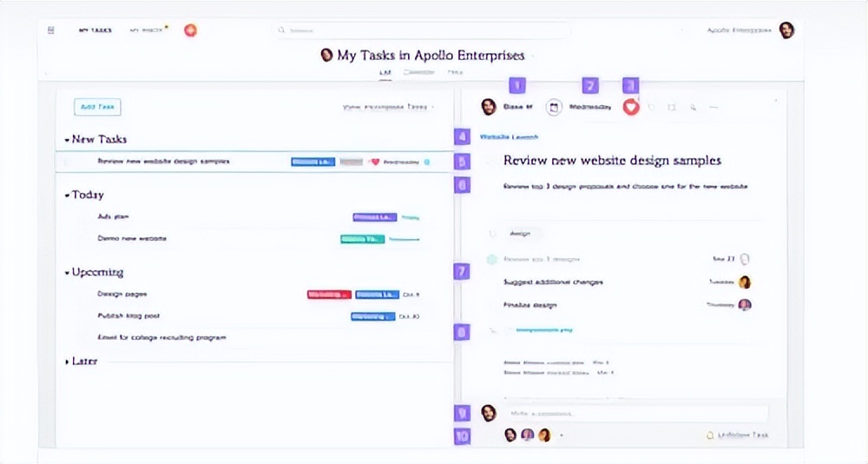Click the red tag pill on Design pages
Viewport: 868px width, 464px height.
(x=329, y=295)
